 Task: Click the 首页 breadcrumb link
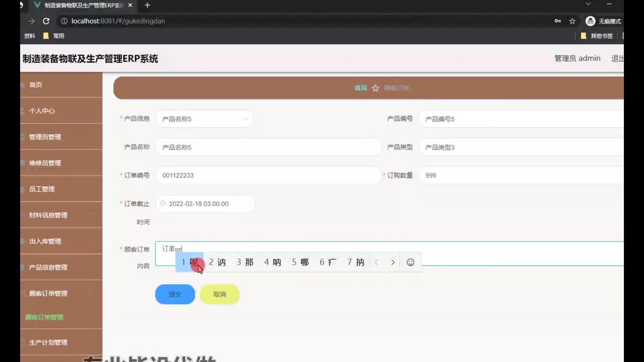(x=361, y=88)
